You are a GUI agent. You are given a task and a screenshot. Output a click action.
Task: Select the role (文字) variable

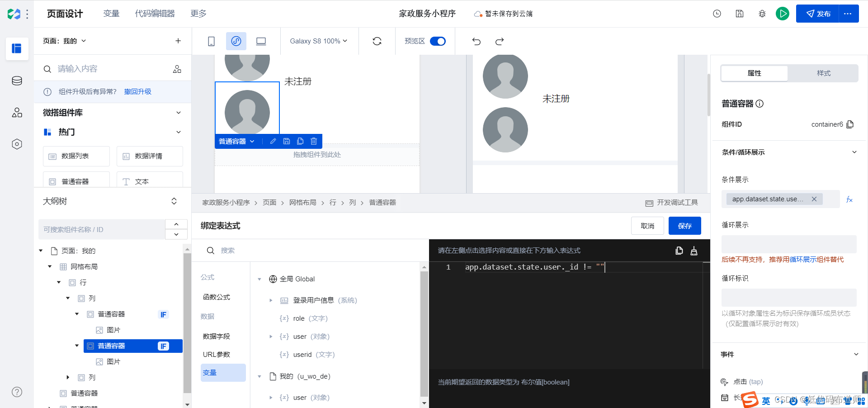tap(304, 318)
